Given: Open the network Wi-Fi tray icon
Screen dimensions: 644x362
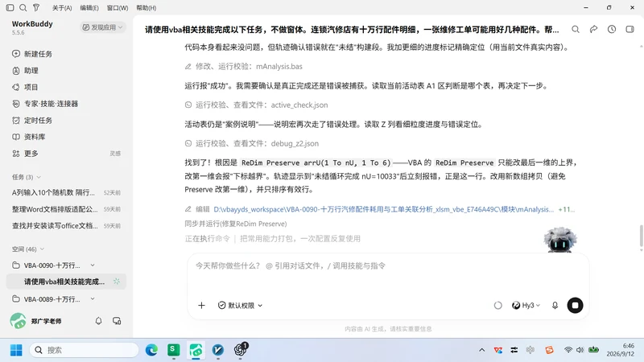Looking at the screenshot, I should [x=568, y=350].
